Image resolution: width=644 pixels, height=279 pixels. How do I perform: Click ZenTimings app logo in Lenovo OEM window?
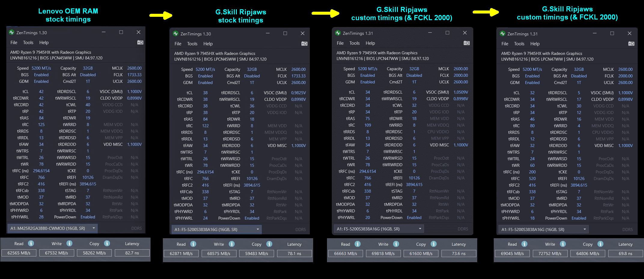point(12,32)
